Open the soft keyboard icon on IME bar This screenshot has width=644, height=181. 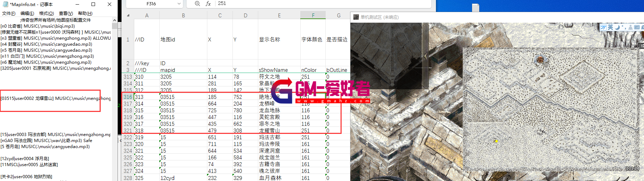point(637,27)
